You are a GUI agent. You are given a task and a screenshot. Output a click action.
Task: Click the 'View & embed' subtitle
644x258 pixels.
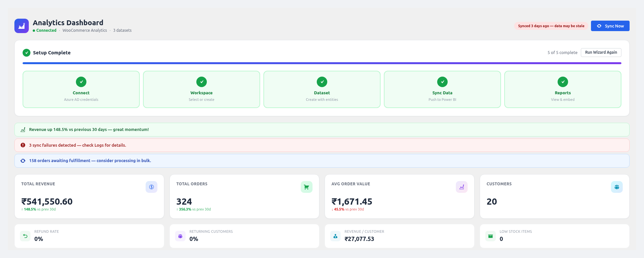pyautogui.click(x=563, y=100)
